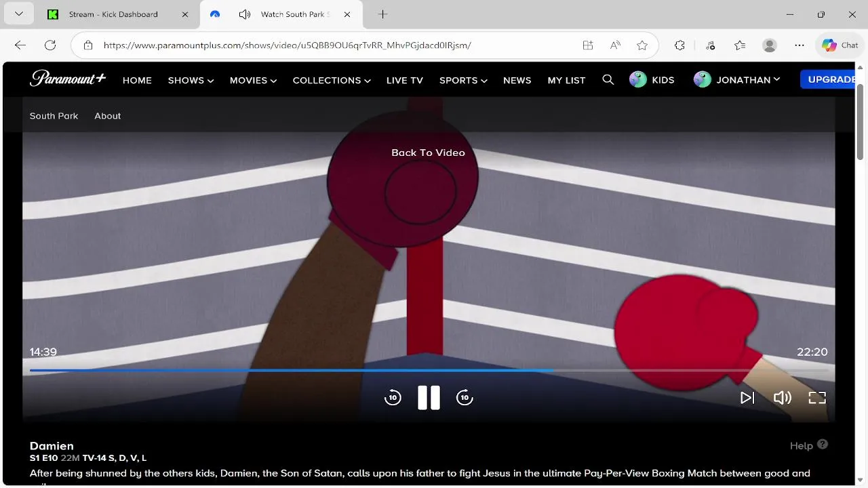Click total duration 22:20
Image resolution: width=868 pixels, height=488 pixels.
812,352
